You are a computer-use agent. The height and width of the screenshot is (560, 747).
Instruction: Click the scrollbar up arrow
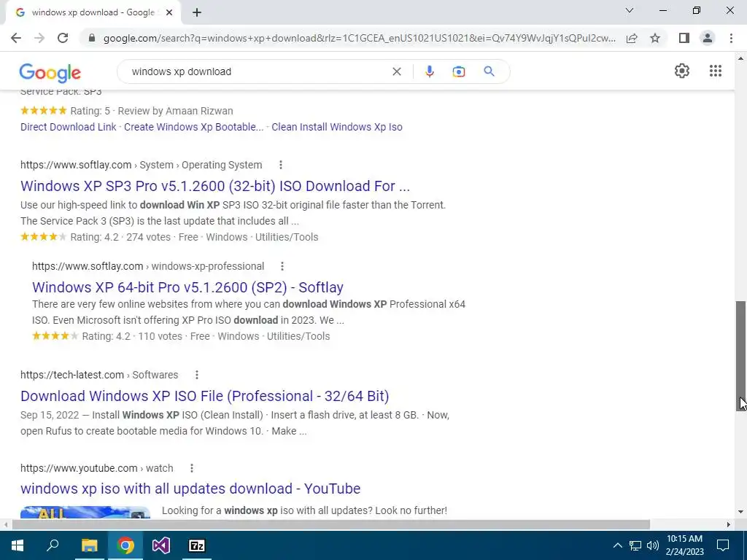(740, 58)
